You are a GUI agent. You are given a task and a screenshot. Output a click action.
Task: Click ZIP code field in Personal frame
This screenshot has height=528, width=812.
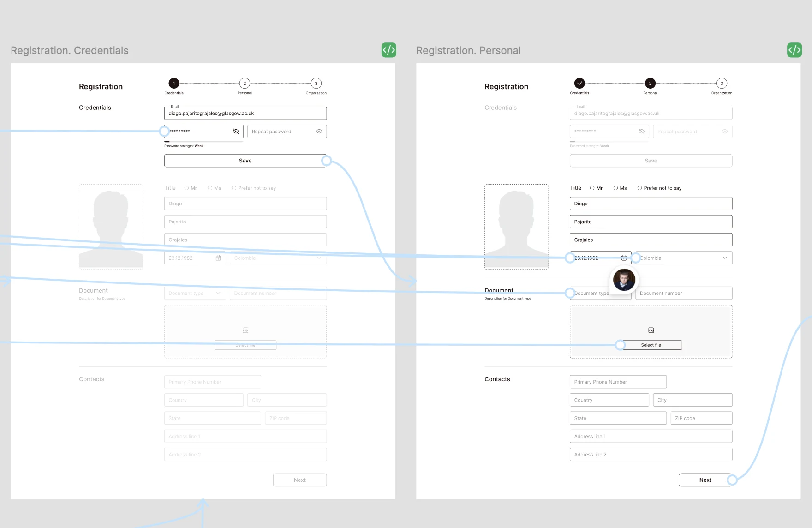click(x=701, y=418)
